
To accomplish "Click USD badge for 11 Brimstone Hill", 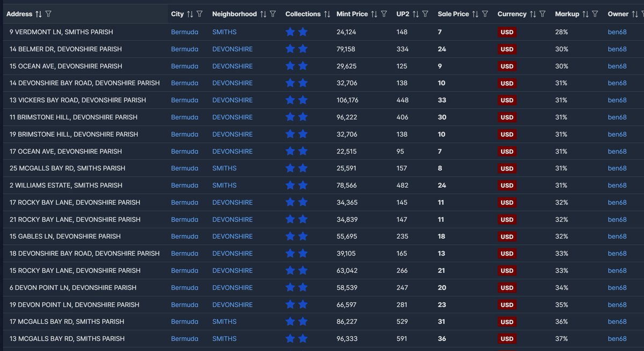I will click(507, 117).
